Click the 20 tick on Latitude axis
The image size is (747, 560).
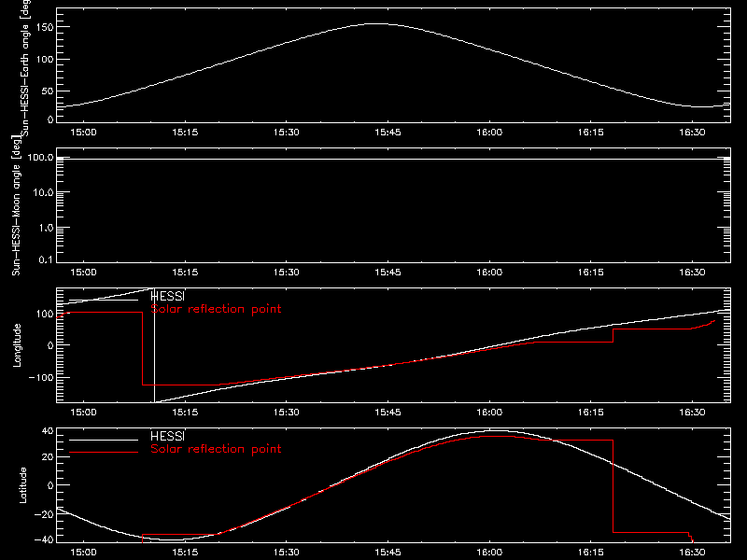(48, 457)
